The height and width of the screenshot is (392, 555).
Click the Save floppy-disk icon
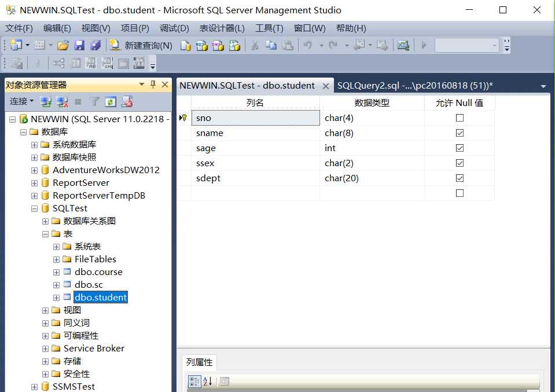[x=79, y=45]
